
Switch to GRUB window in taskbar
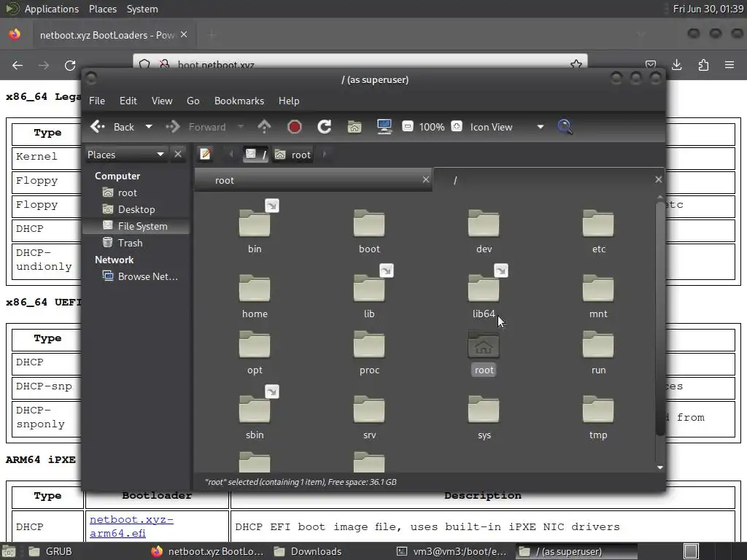pyautogui.click(x=50, y=551)
